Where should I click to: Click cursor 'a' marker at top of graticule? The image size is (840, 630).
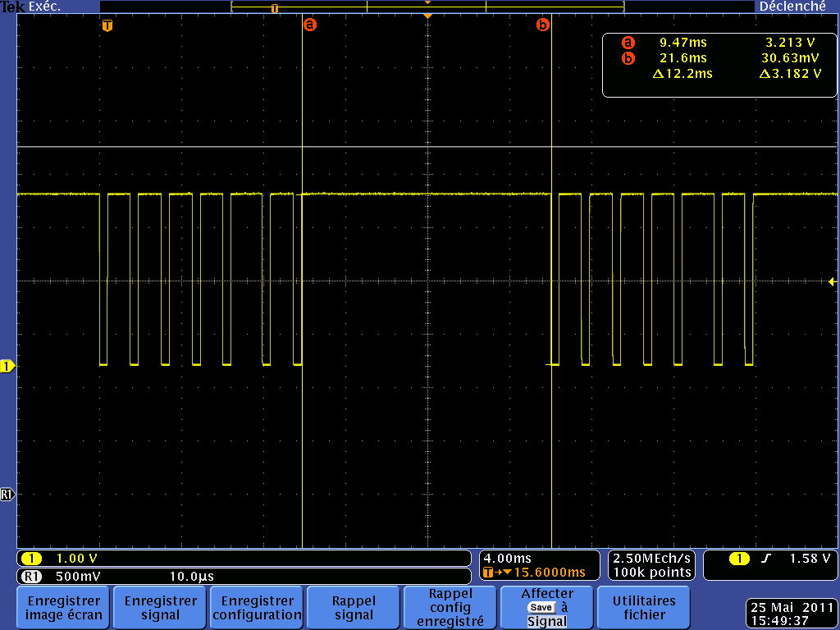click(309, 25)
